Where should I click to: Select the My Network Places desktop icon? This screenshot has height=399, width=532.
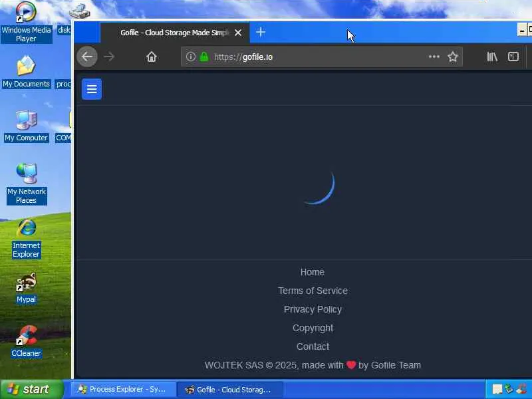click(27, 184)
